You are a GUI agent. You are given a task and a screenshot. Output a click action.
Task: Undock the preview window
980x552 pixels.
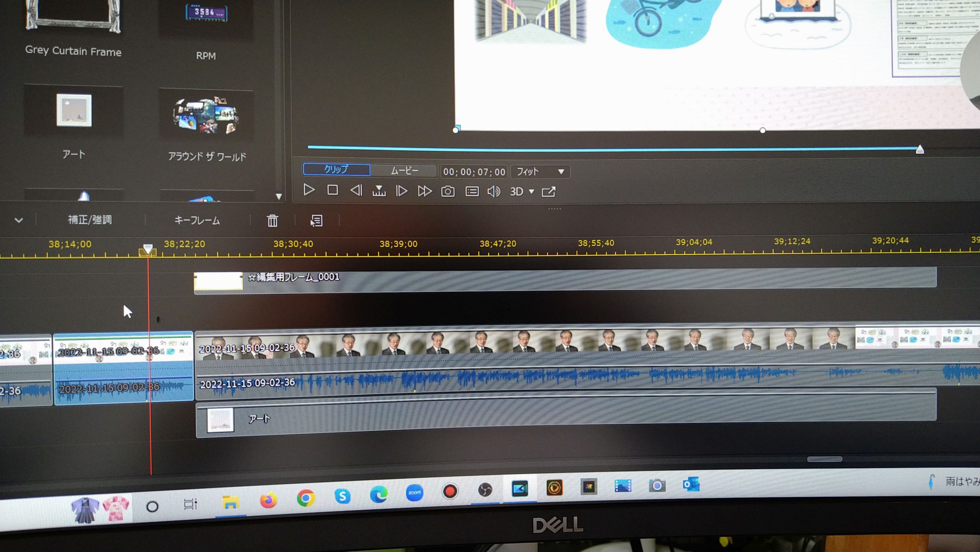point(549,192)
